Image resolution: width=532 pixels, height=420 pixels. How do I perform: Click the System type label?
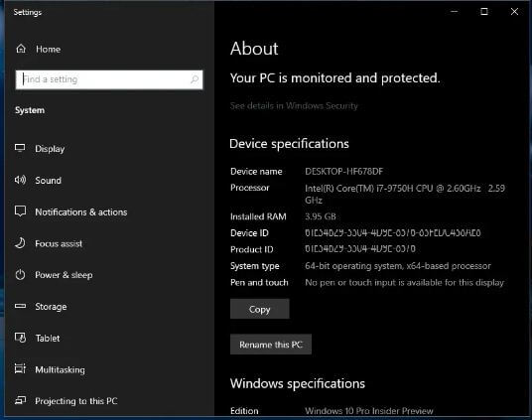(255, 266)
